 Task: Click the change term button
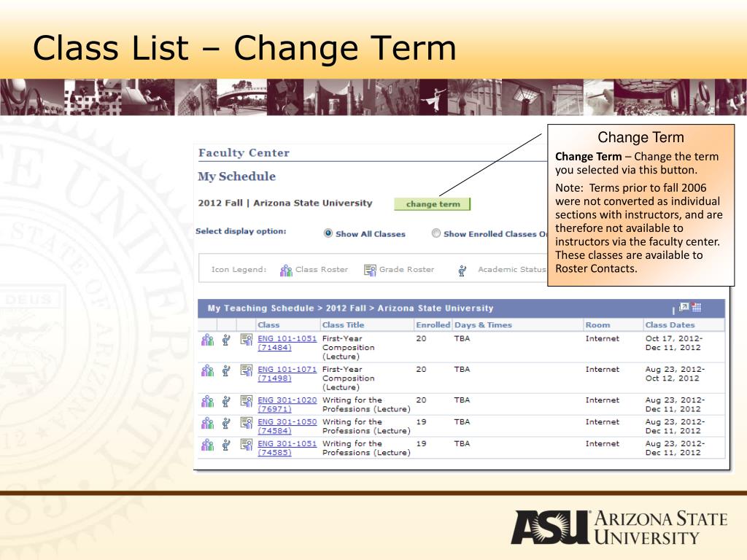tap(432, 204)
